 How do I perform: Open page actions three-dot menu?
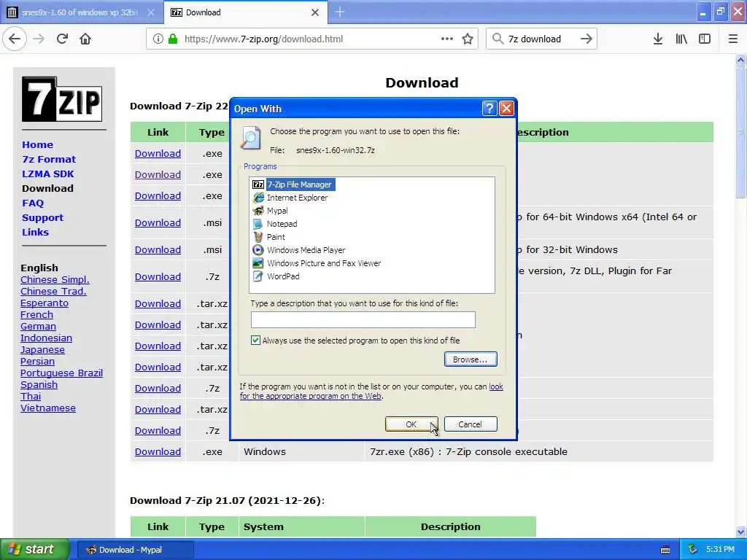[447, 39]
